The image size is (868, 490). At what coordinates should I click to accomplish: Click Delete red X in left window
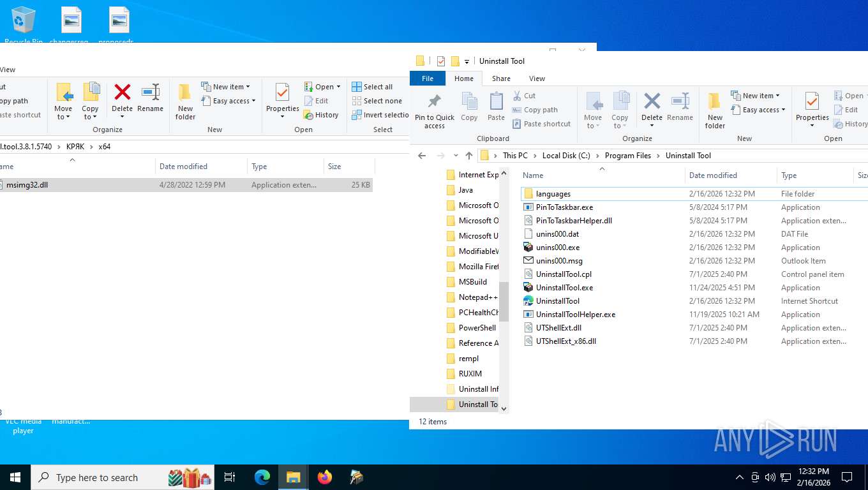pos(122,93)
